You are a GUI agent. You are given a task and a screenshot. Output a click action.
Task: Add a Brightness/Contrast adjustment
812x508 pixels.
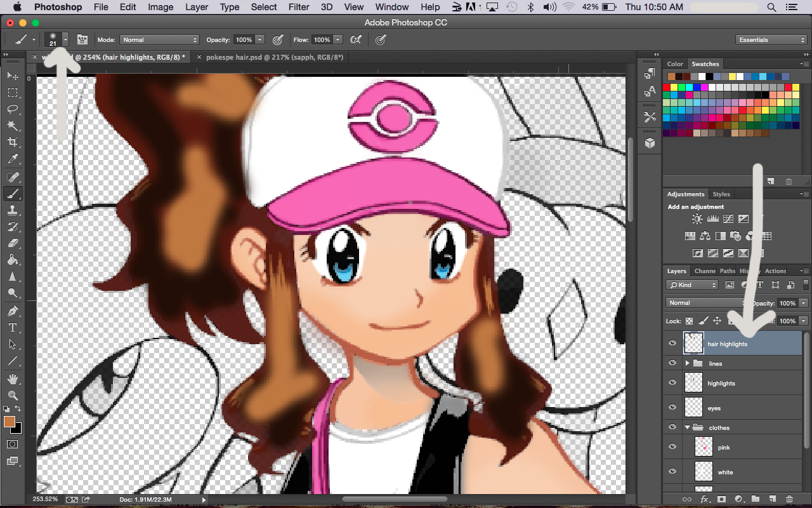pos(697,219)
